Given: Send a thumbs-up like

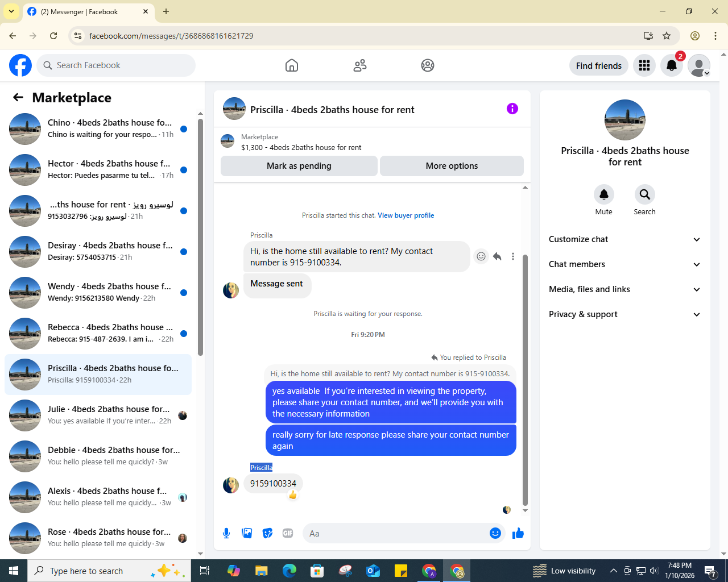Looking at the screenshot, I should (x=518, y=533).
